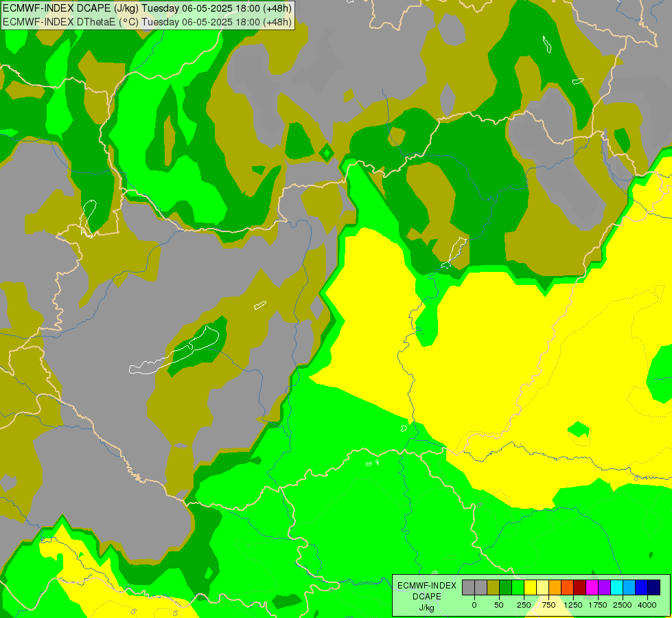
Task: Click the pale yellow legend swatch
Action: coord(542,588)
